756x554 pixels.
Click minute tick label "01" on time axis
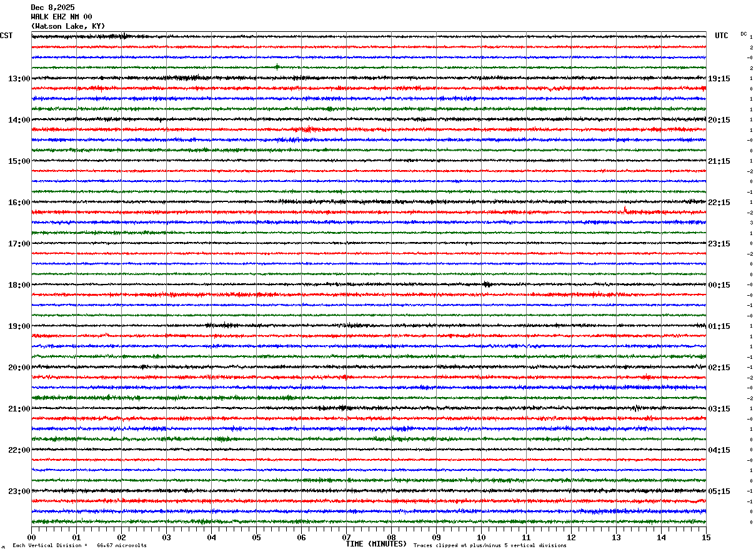click(76, 537)
